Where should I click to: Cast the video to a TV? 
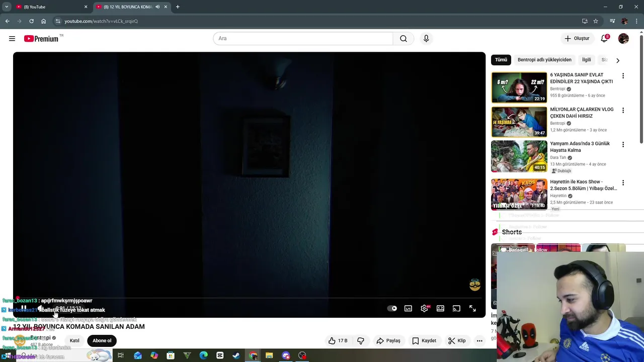point(456,309)
